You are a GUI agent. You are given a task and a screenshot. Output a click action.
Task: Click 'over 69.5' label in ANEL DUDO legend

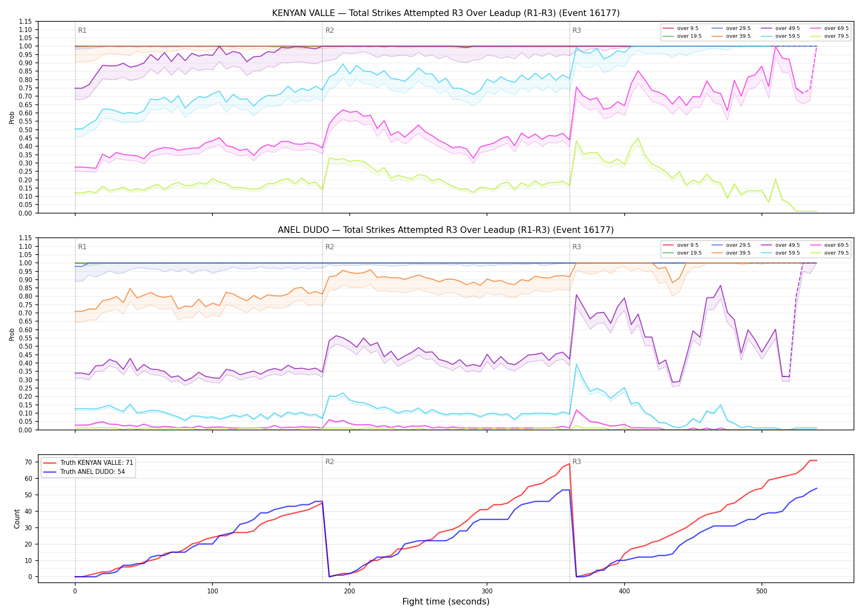(x=836, y=245)
